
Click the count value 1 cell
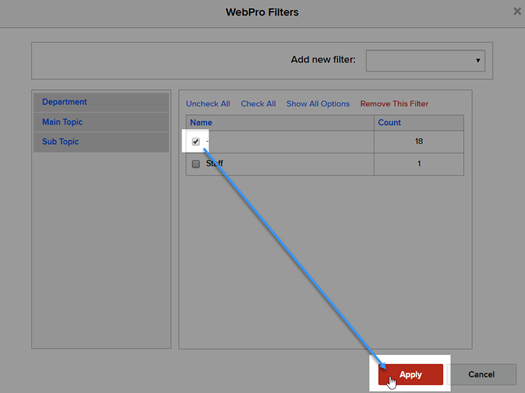tap(419, 164)
